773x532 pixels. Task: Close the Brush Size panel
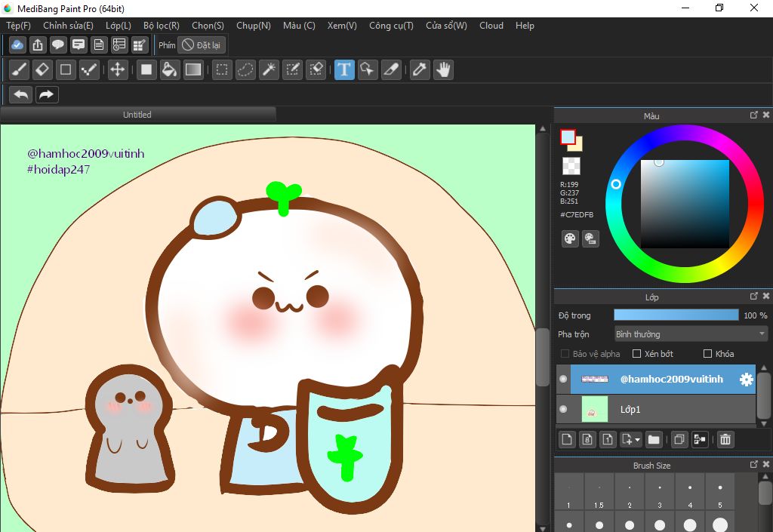[x=765, y=464]
